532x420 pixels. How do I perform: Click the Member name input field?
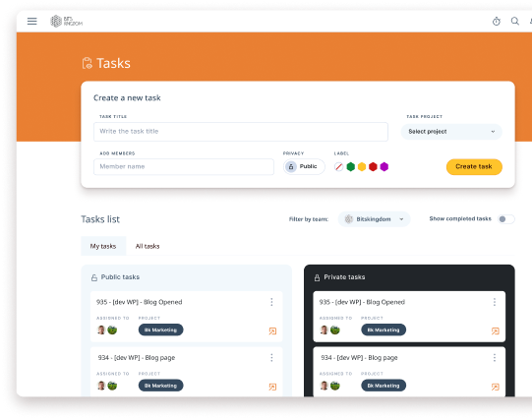(184, 166)
